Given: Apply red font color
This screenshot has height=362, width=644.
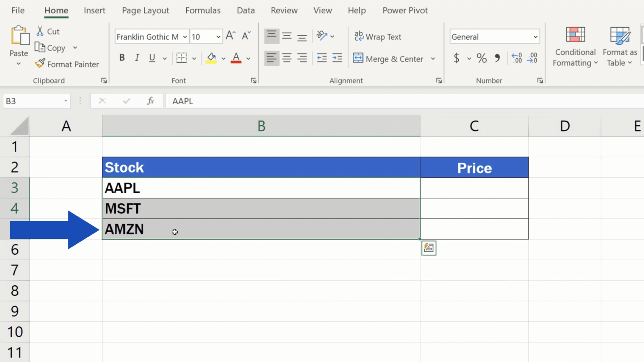Looking at the screenshot, I should click(236, 58).
